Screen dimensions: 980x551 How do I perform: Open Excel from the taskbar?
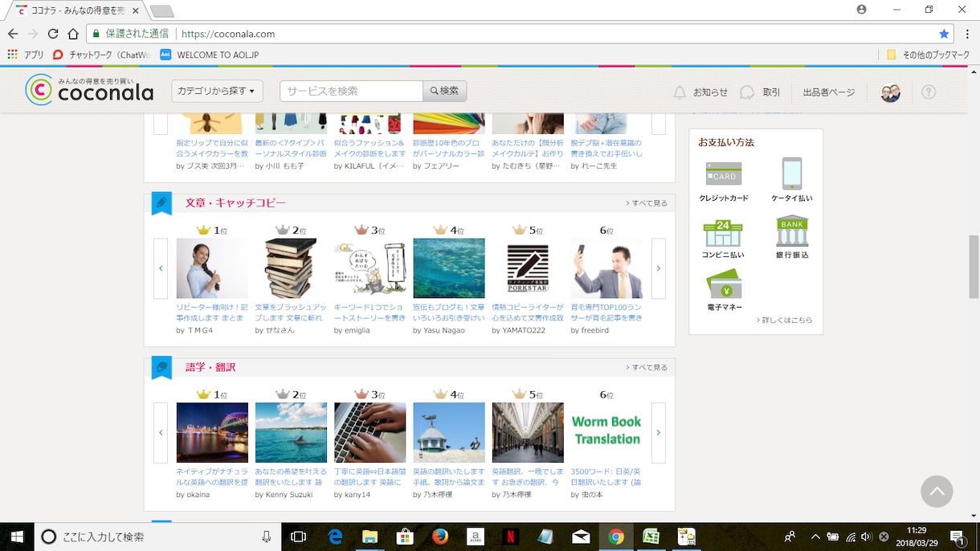651,537
